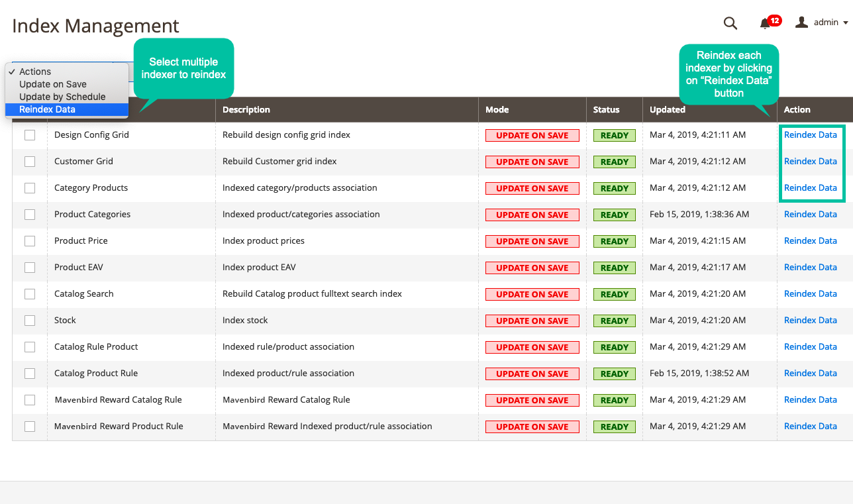Click Reindex Data for Customer Grid
The width and height of the screenshot is (853, 504).
point(811,161)
